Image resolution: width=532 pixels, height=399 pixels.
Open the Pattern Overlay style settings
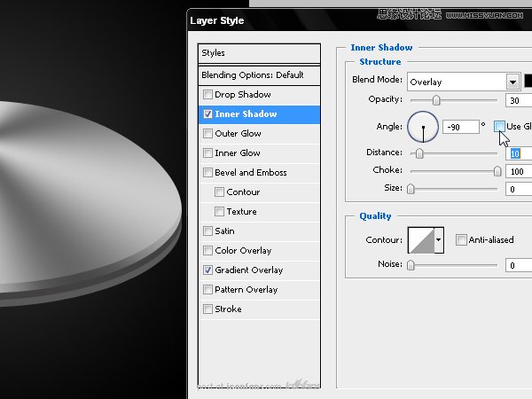pyautogui.click(x=259, y=290)
